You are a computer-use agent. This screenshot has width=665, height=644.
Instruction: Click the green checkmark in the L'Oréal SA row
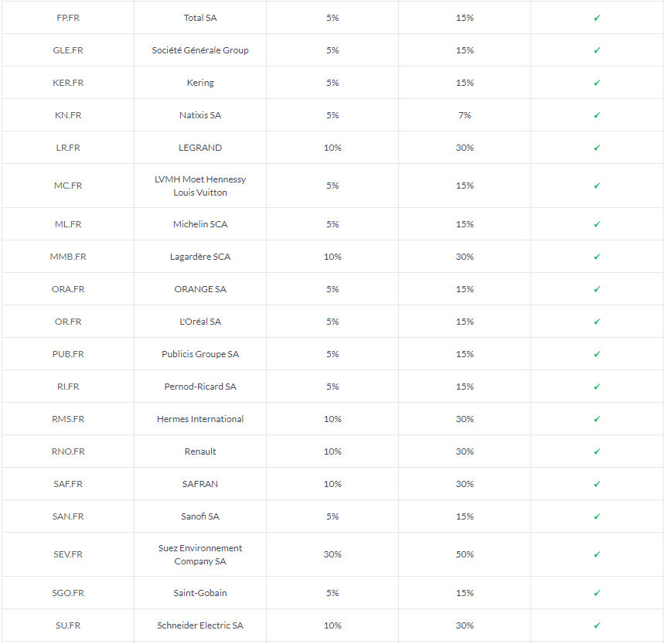click(x=597, y=322)
